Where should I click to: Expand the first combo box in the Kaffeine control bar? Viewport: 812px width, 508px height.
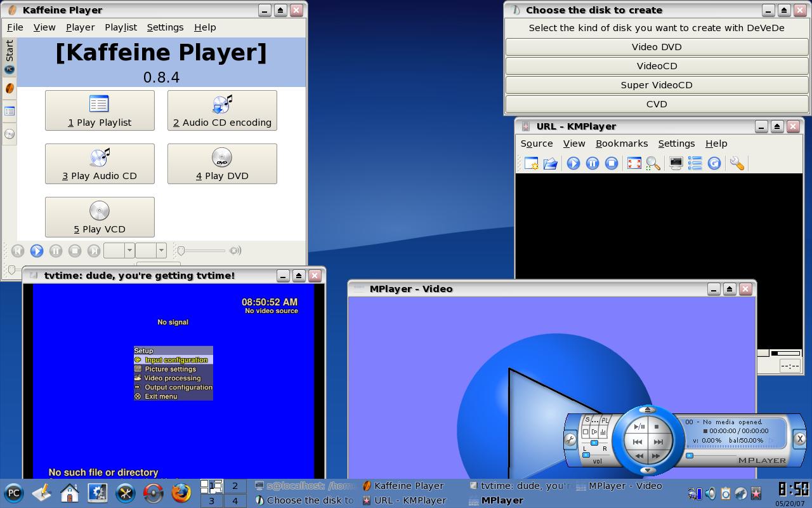(x=119, y=250)
